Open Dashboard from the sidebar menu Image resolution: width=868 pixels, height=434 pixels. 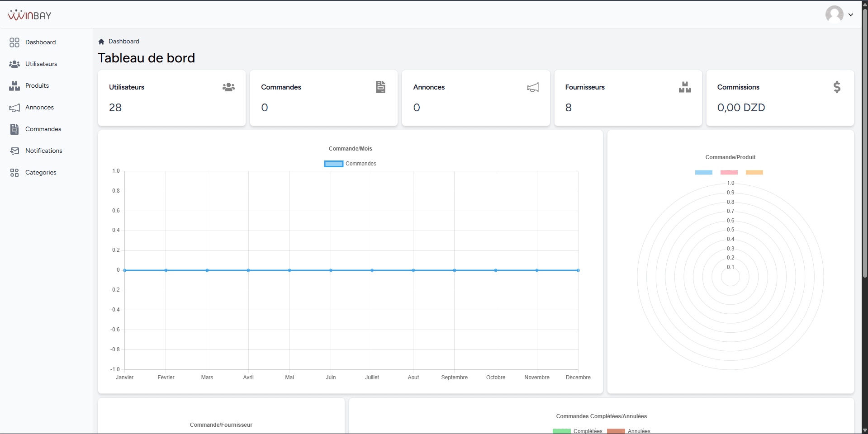pos(41,42)
